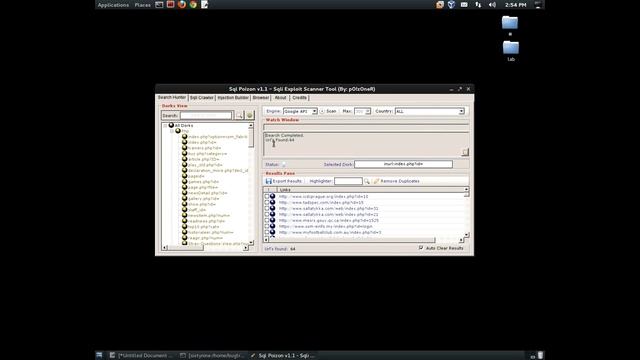Open the Engine dropdown showing Google API
The height and width of the screenshot is (360, 640).
[300, 111]
